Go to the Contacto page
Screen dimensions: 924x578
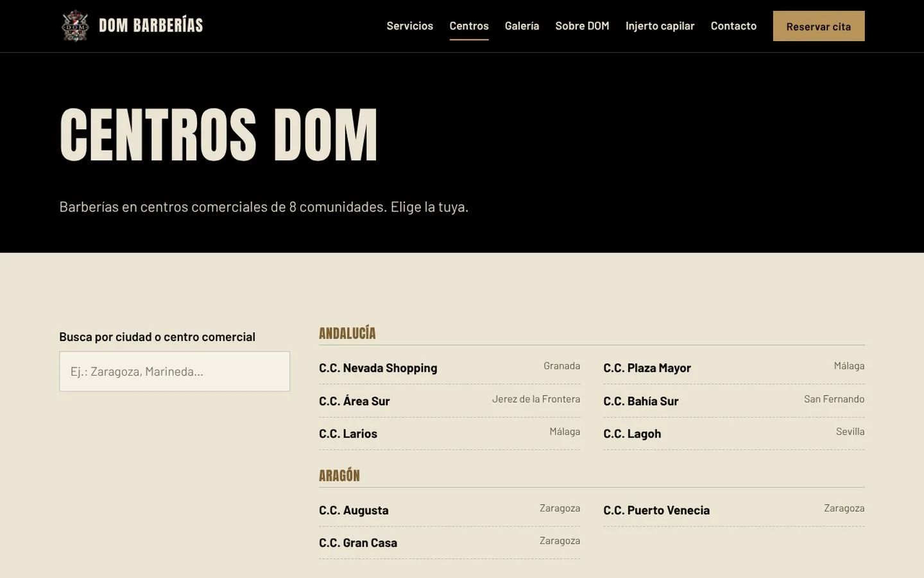[x=733, y=26]
